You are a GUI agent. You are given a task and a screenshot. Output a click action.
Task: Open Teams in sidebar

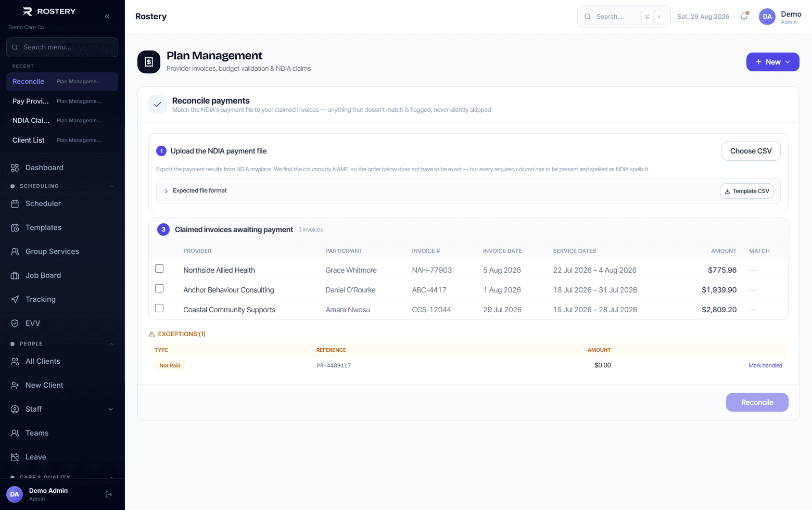62,433
